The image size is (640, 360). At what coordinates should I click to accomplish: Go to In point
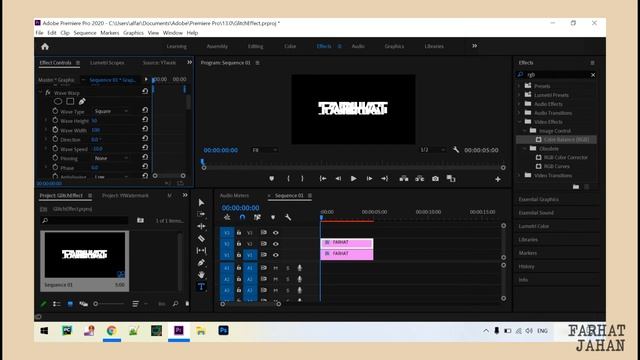click(323, 179)
